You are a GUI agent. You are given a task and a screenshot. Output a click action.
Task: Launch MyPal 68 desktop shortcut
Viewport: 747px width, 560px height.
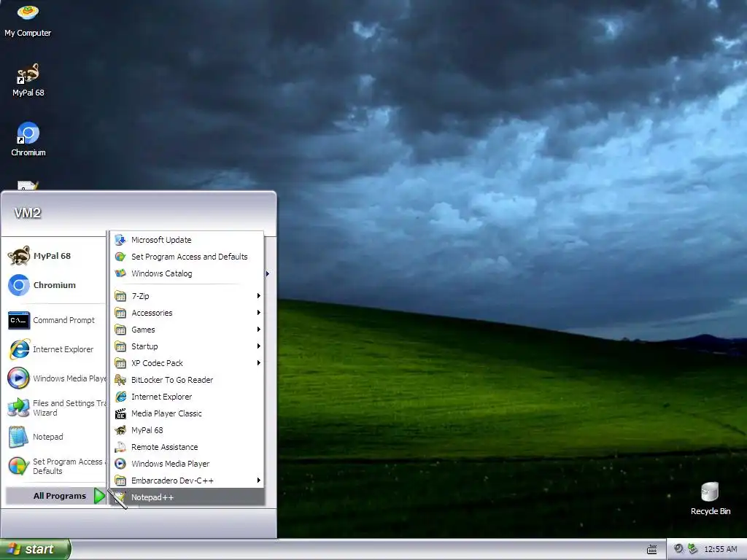point(28,80)
